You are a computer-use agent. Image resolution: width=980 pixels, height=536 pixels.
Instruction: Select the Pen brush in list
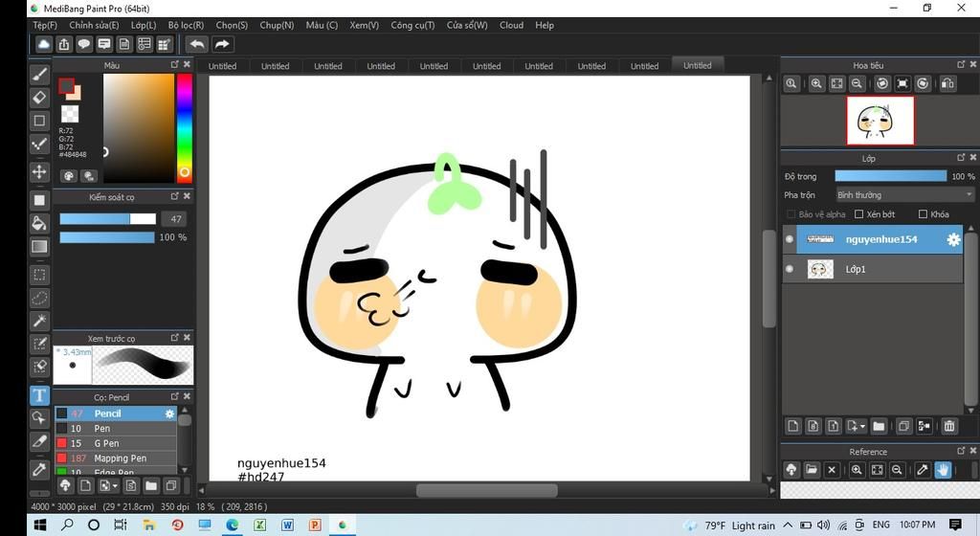[x=116, y=429]
